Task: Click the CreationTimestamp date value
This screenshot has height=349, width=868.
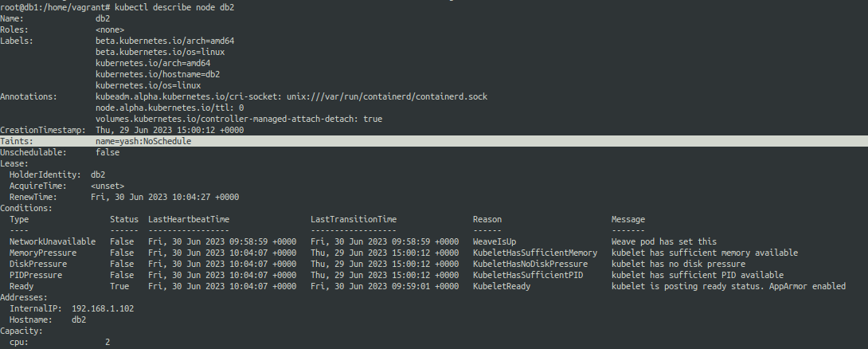Action: coord(170,130)
